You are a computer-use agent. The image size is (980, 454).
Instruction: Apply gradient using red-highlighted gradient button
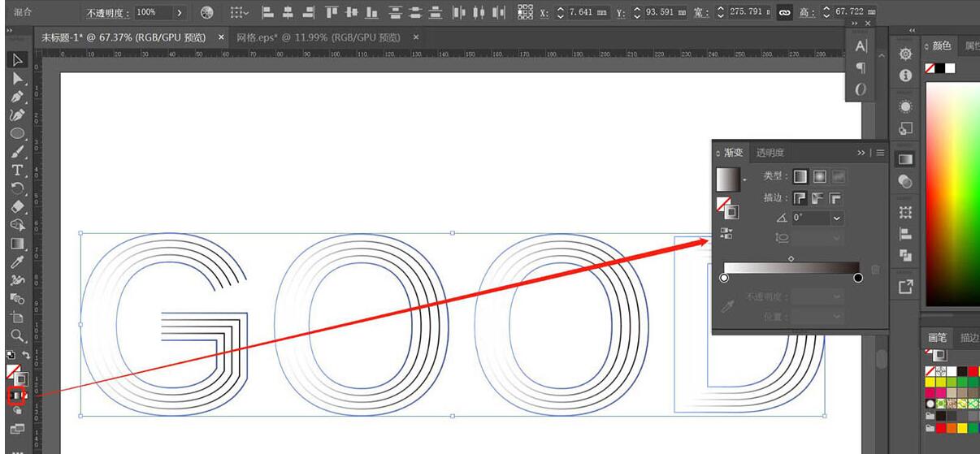17,396
